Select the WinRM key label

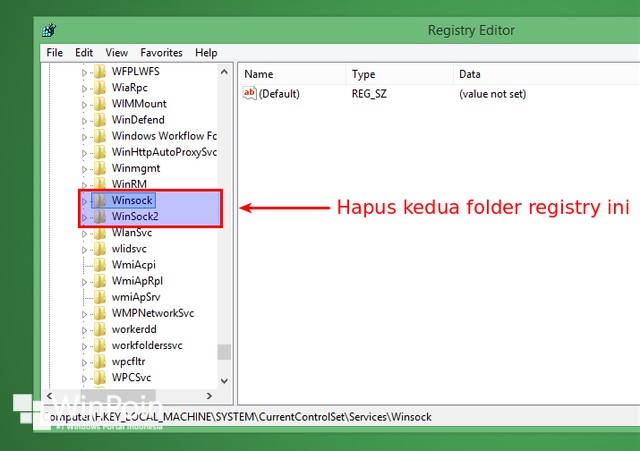pyautogui.click(x=129, y=184)
